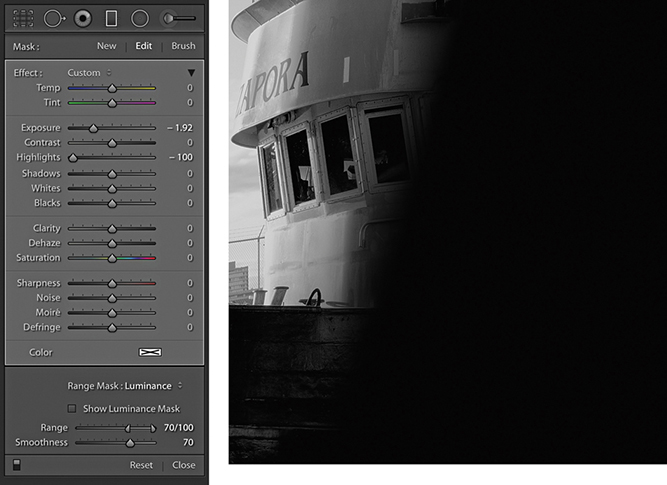This screenshot has width=667, height=485.
Task: Click the Range value 70/100
Action: point(179,428)
